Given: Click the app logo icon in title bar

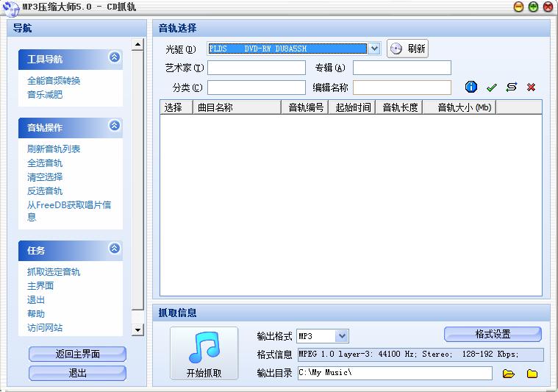Looking at the screenshot, I should (11, 9).
